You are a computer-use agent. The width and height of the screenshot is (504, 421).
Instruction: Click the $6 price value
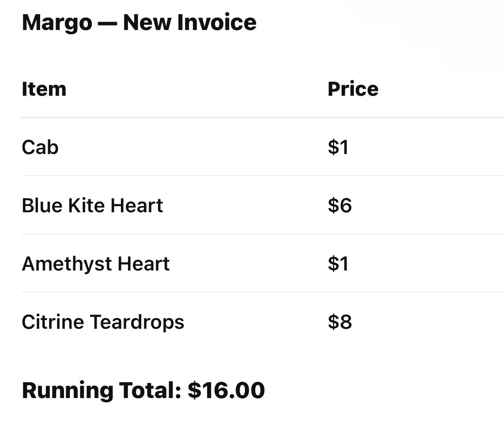(340, 205)
